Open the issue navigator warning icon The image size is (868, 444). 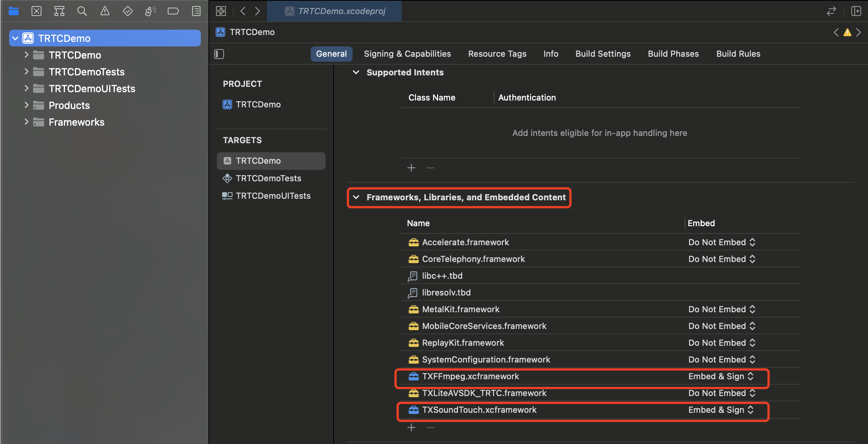pos(105,11)
